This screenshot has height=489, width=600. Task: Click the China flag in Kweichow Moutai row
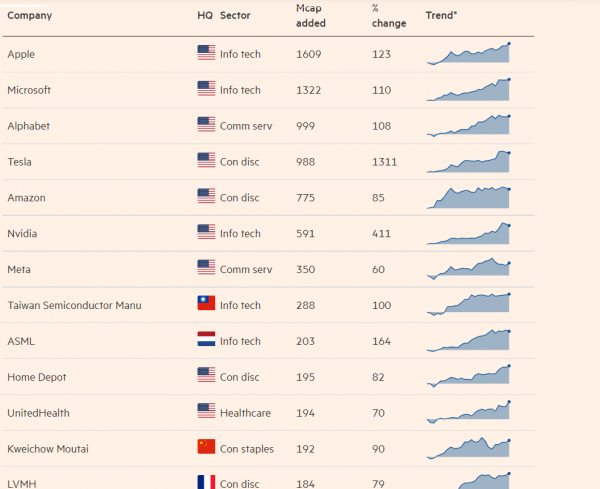206,447
